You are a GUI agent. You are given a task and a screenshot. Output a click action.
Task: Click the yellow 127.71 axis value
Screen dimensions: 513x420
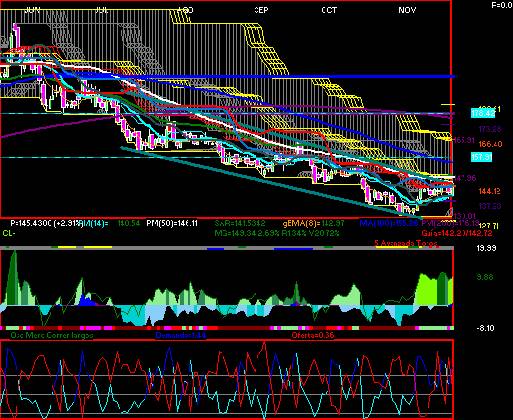click(x=489, y=226)
